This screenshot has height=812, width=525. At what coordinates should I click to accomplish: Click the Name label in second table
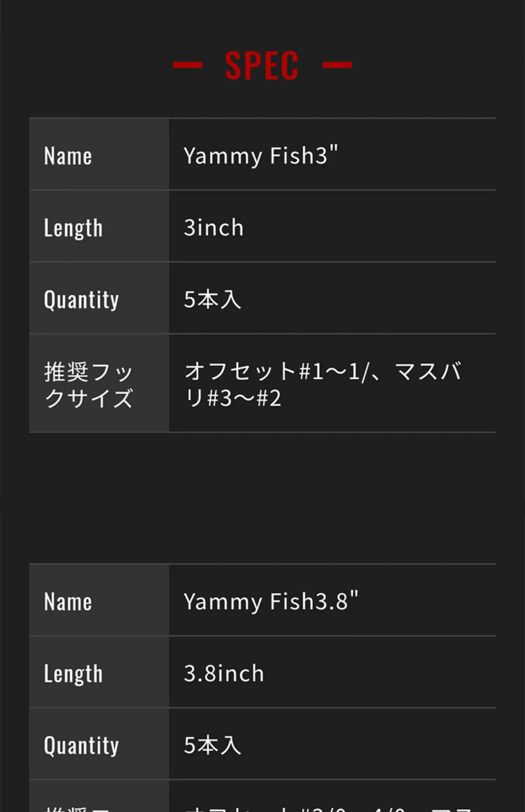click(x=68, y=601)
